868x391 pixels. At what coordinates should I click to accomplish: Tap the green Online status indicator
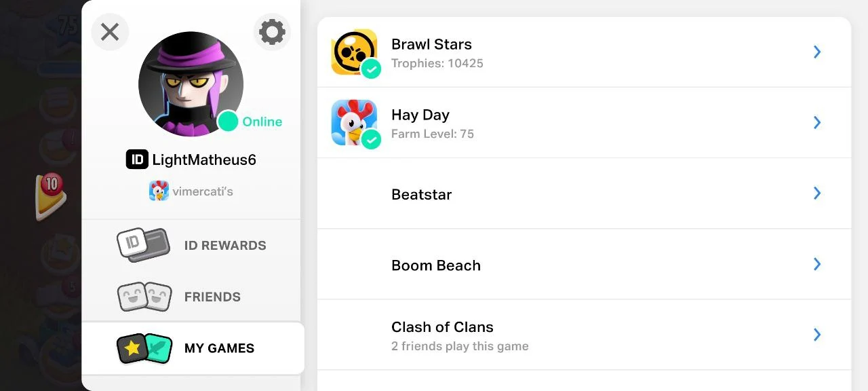tap(228, 122)
